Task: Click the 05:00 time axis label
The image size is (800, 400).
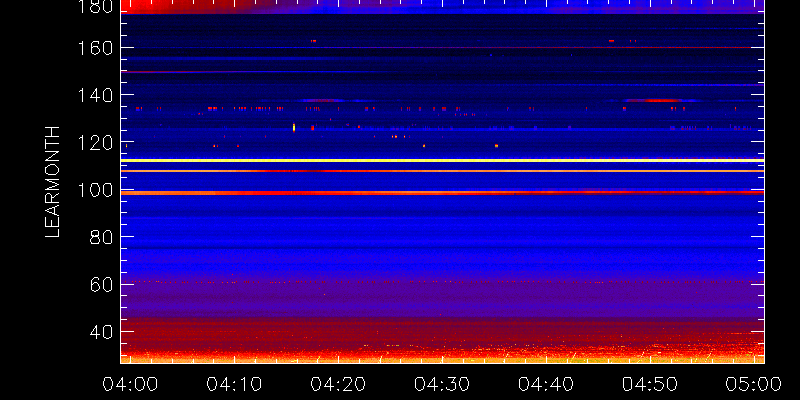Action: click(x=754, y=384)
